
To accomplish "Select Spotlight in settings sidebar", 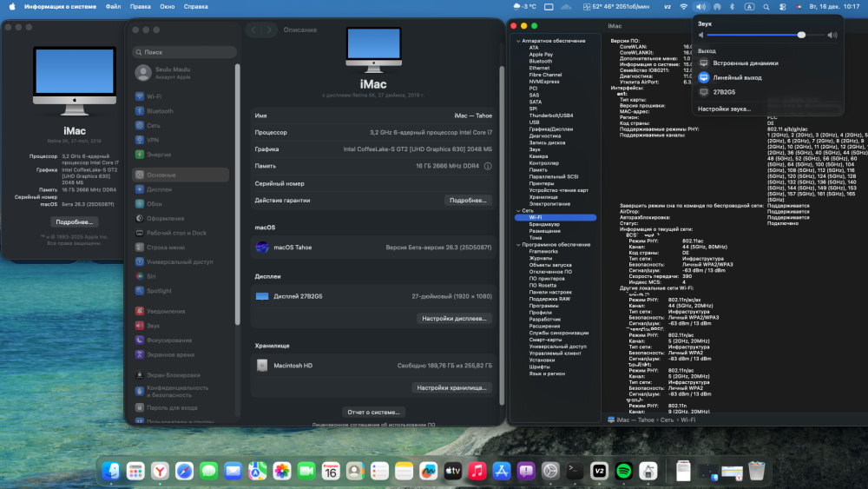I will click(x=181, y=291).
